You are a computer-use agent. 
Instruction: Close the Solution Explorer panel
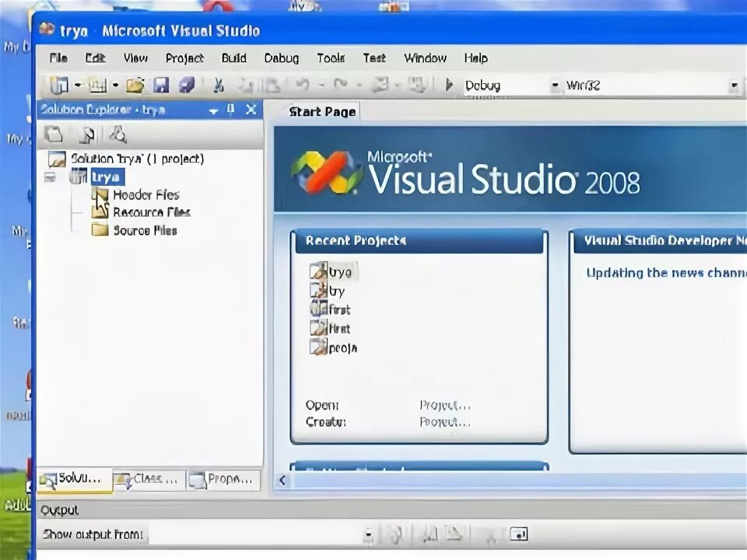(x=251, y=110)
